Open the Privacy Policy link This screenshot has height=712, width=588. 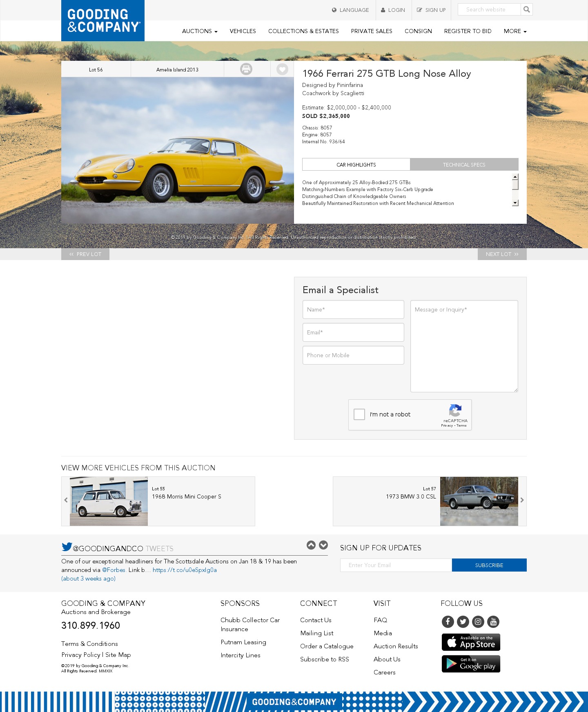(81, 655)
